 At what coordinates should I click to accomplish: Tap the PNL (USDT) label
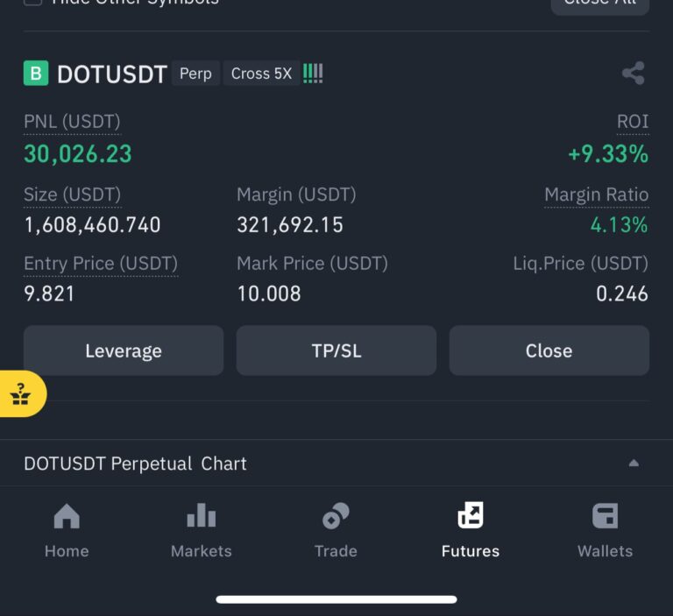coord(72,122)
